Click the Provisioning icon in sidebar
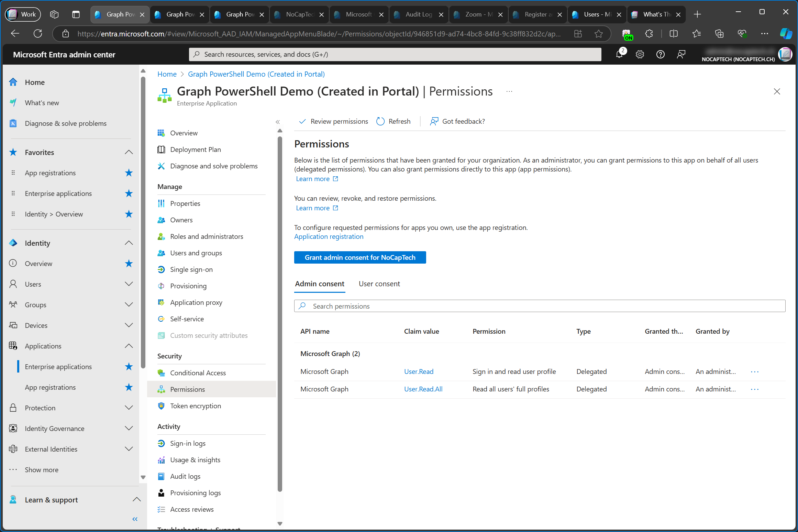 coord(161,286)
